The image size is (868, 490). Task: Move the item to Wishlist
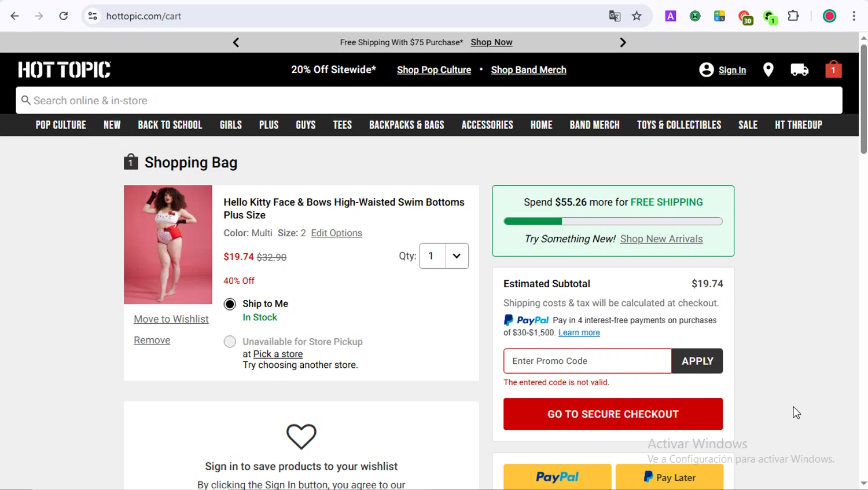tap(171, 319)
